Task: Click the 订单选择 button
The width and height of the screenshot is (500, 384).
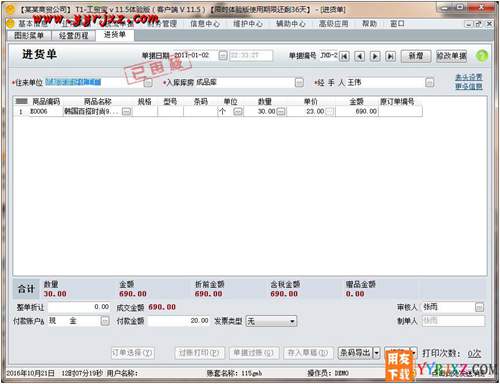Action: click(x=133, y=353)
